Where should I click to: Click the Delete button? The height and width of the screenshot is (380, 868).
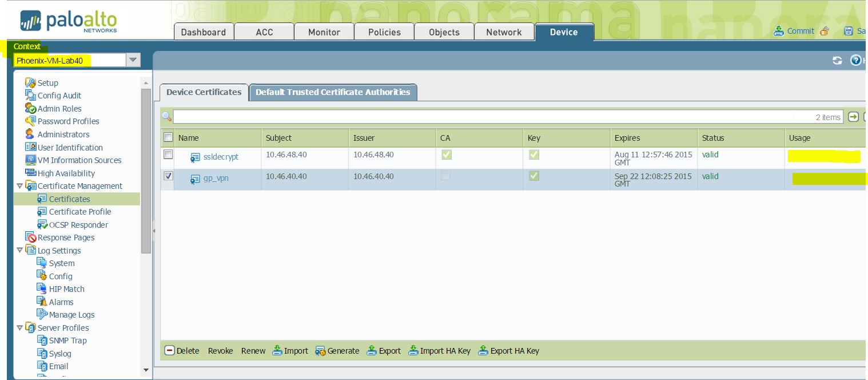click(182, 351)
